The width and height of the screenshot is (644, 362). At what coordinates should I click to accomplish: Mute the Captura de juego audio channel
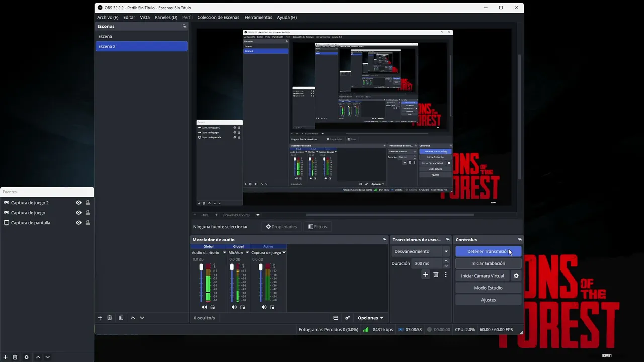[x=264, y=307]
